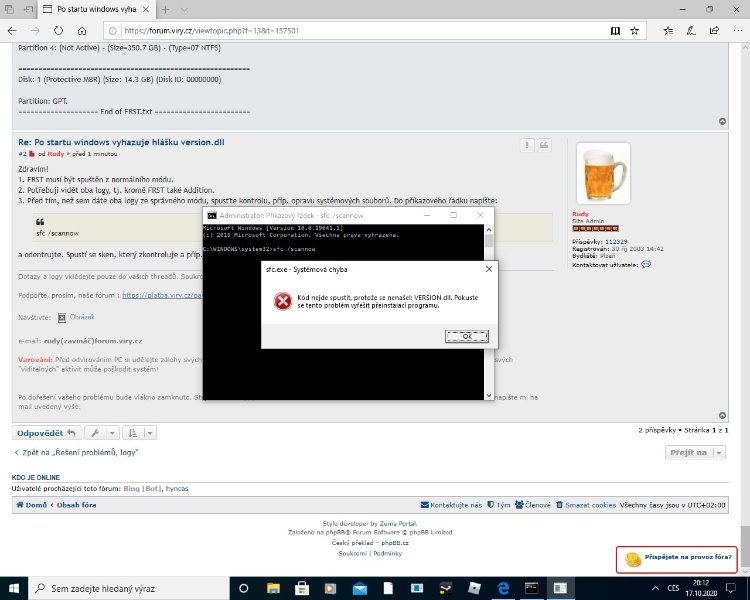Viewport: 750px width, 600px height.
Task: Click the red error icon in dialog
Action: (283, 301)
